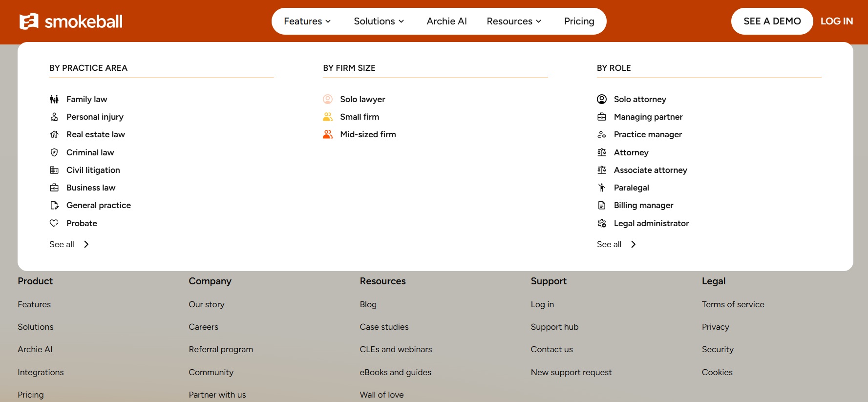Open the Case studies footer link
The width and height of the screenshot is (868, 402).
(x=384, y=327)
